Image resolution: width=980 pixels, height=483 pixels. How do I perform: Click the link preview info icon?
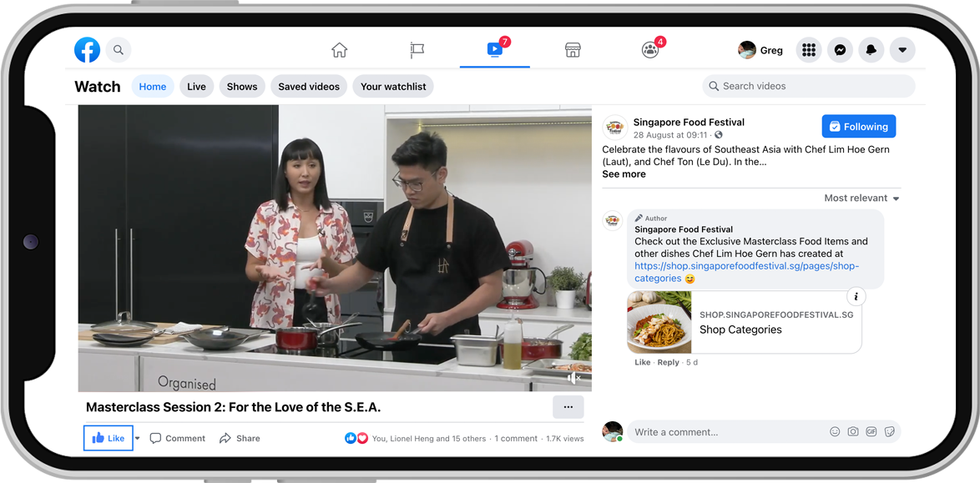coord(856,296)
